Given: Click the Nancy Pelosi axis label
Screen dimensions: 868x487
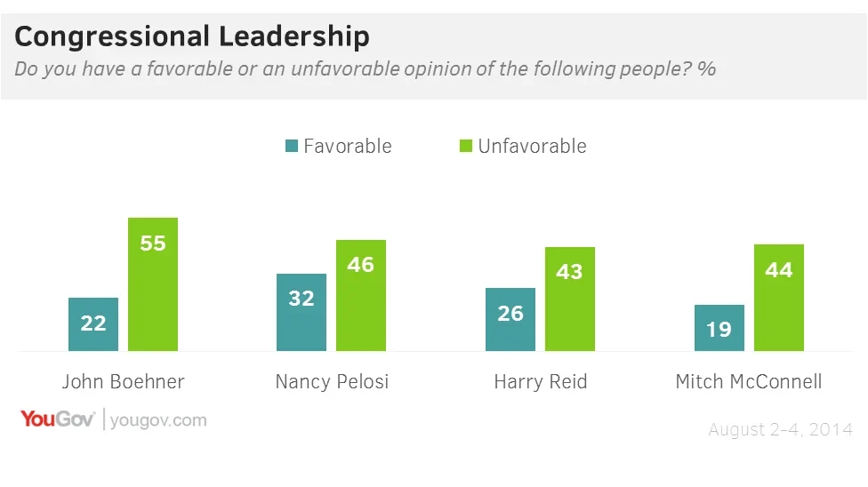Looking at the screenshot, I should coord(332,382).
